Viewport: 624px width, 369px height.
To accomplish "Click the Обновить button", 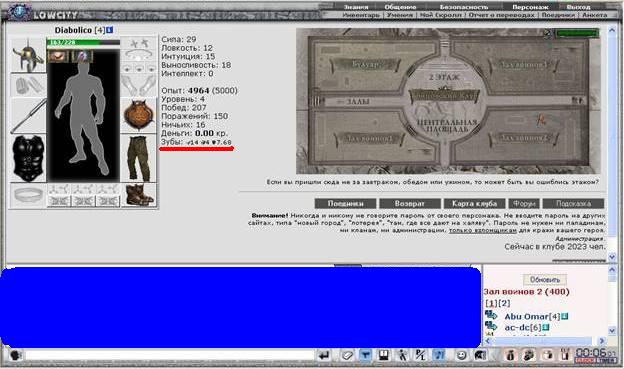I will click(x=545, y=279).
